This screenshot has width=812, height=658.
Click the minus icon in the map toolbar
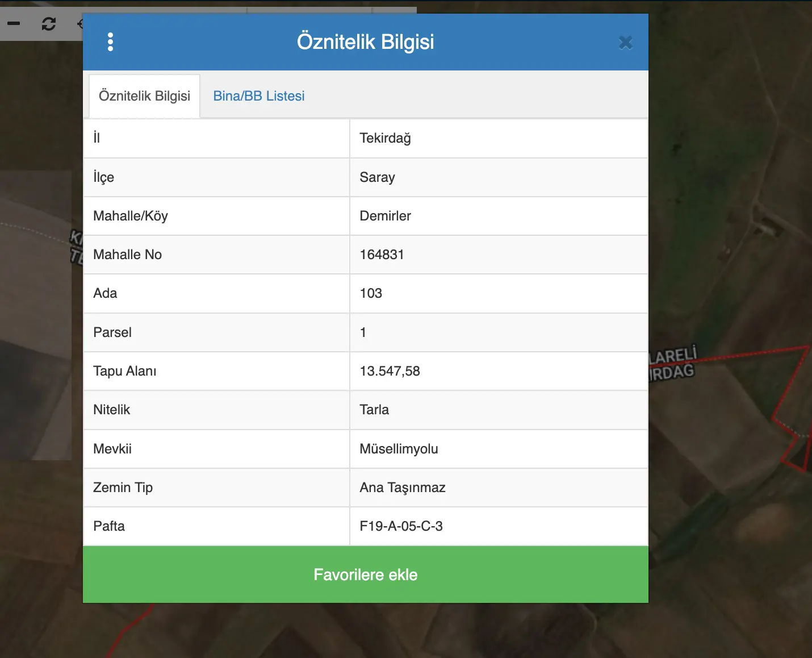point(14,23)
